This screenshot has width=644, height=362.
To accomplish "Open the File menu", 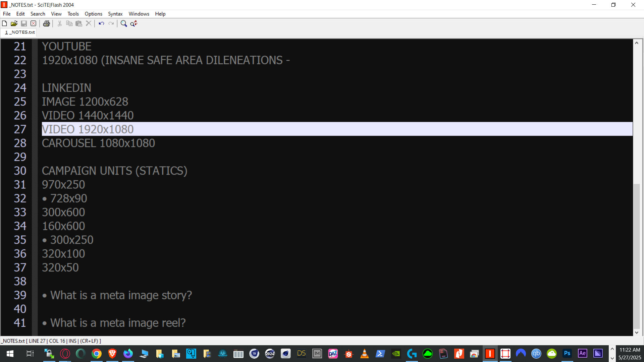I will [x=7, y=14].
